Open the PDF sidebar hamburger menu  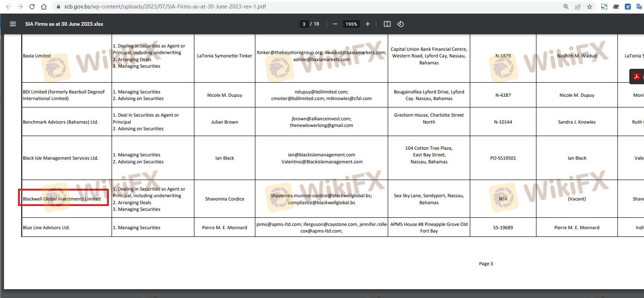coord(13,24)
